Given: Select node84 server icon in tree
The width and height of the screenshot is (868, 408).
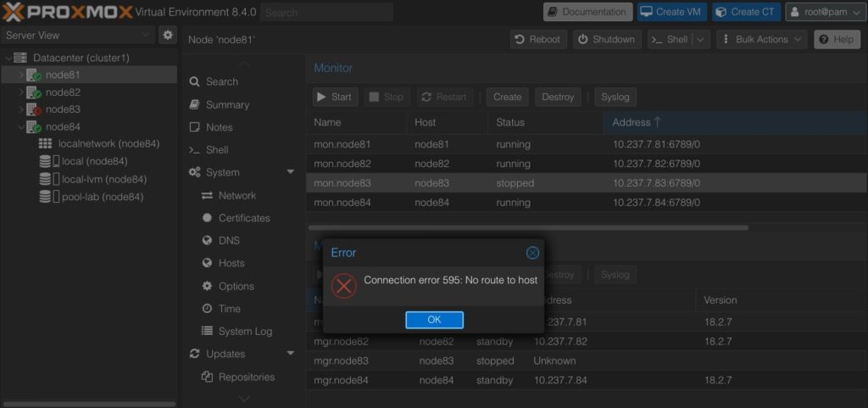Looking at the screenshot, I should coord(34,126).
